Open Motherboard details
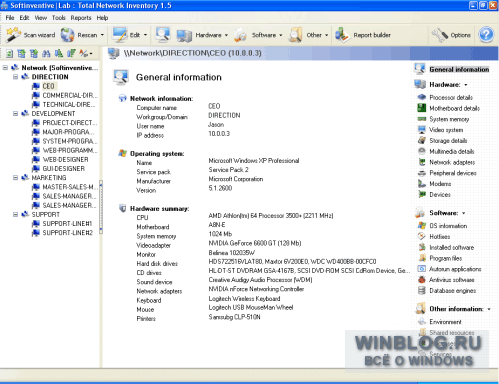Viewport: 499px width, 384px height. (x=454, y=108)
